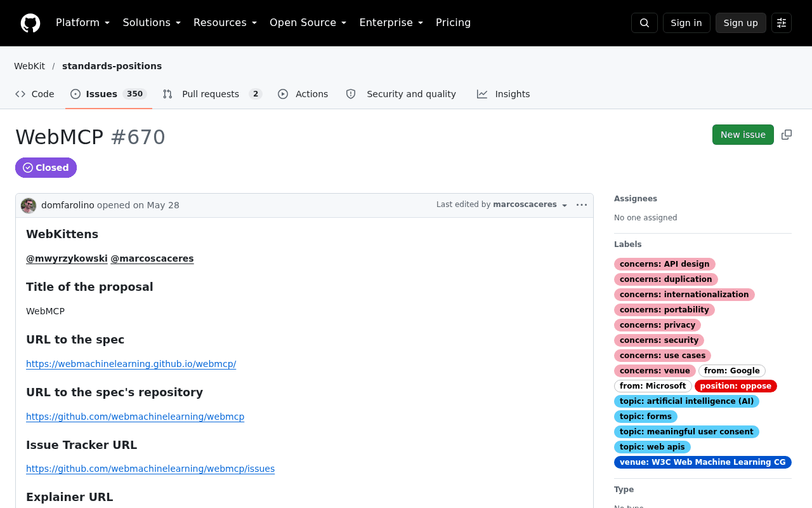Open domfarolino's profile link

click(x=68, y=205)
